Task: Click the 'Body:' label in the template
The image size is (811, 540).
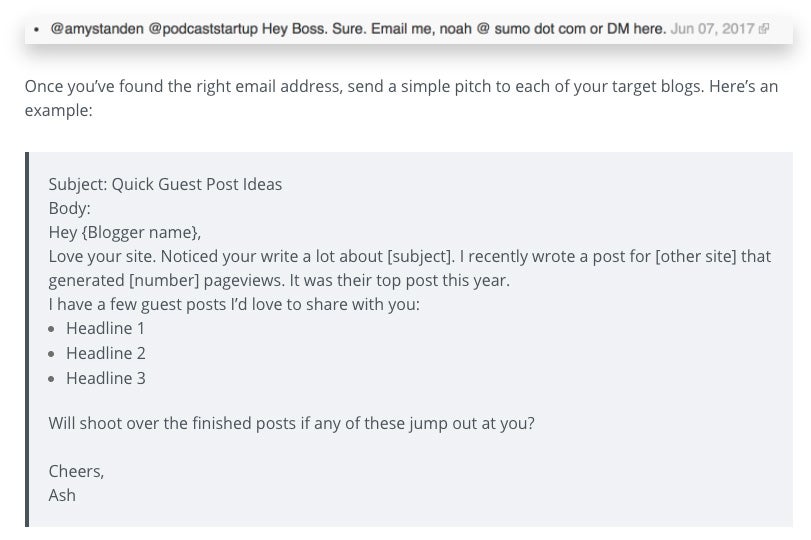Action: [69, 208]
